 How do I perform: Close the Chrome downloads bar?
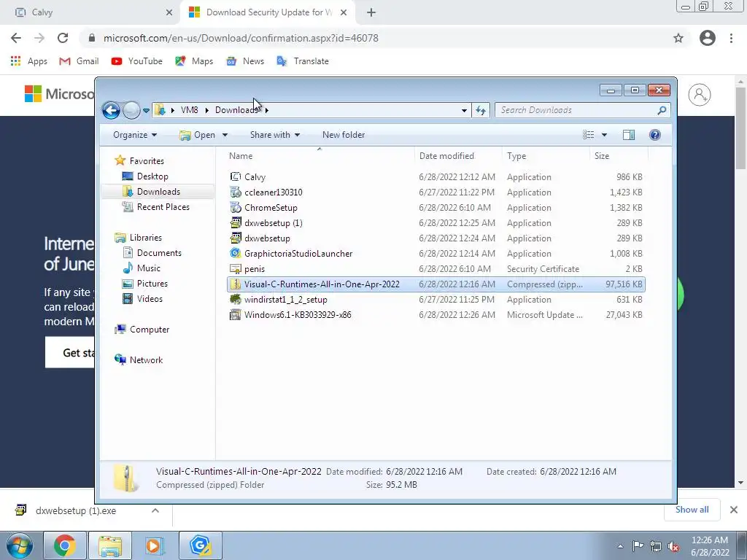tap(734, 510)
